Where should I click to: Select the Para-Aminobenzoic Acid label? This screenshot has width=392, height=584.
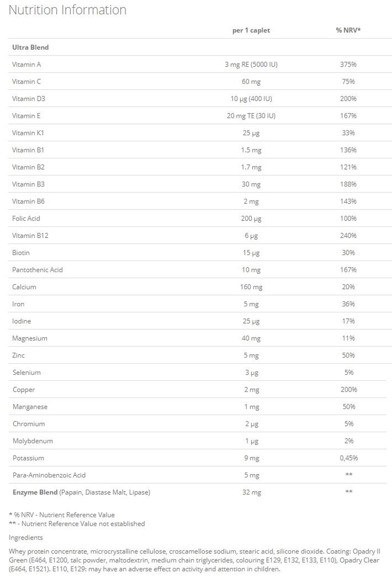click(49, 475)
